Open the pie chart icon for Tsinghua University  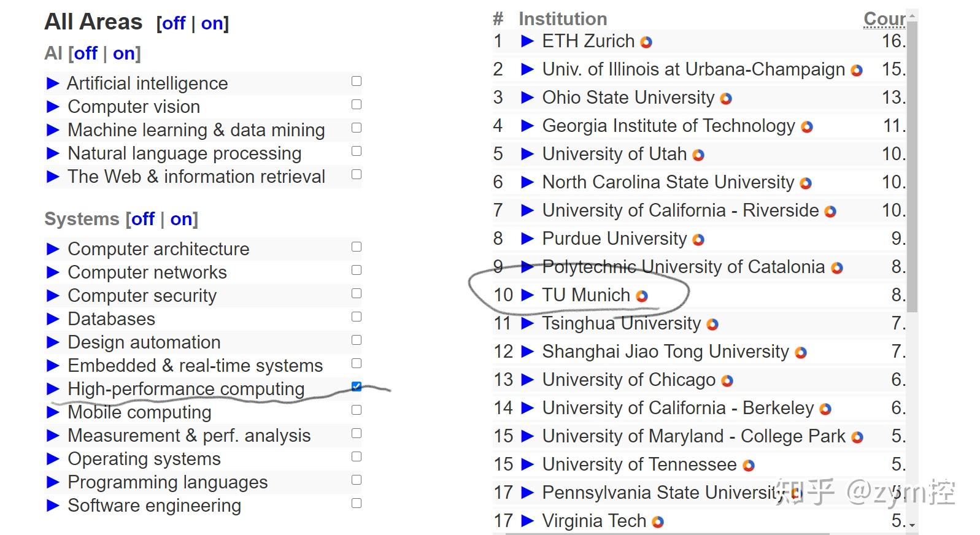click(712, 325)
